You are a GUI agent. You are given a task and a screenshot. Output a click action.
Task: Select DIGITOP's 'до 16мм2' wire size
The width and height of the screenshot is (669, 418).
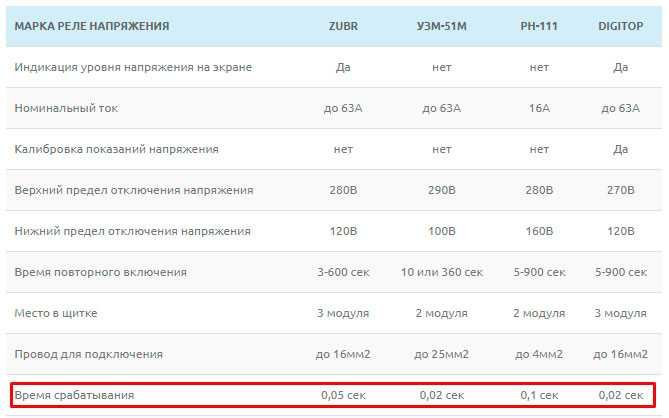[x=620, y=354]
